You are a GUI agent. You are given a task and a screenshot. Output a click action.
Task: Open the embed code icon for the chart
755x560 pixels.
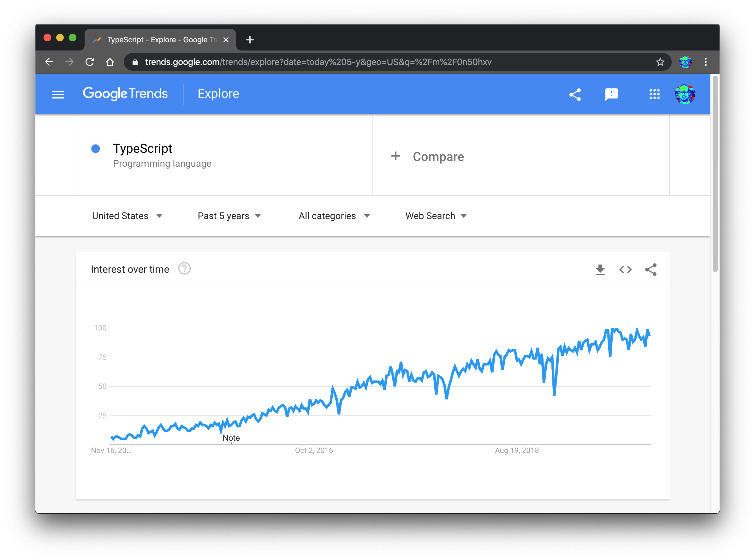(625, 270)
